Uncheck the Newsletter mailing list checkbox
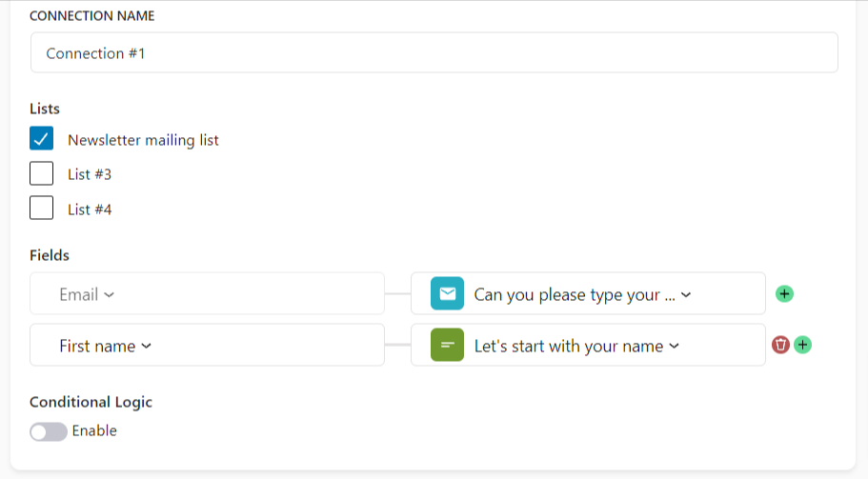Image resolution: width=868 pixels, height=479 pixels. [42, 139]
